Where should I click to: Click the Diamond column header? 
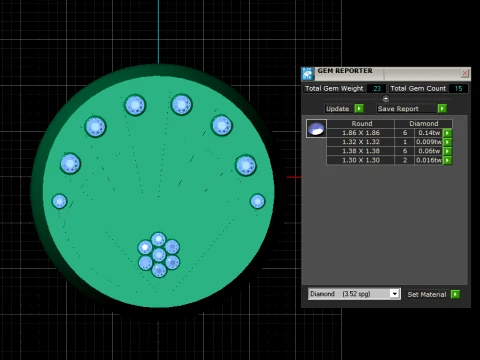pos(424,124)
